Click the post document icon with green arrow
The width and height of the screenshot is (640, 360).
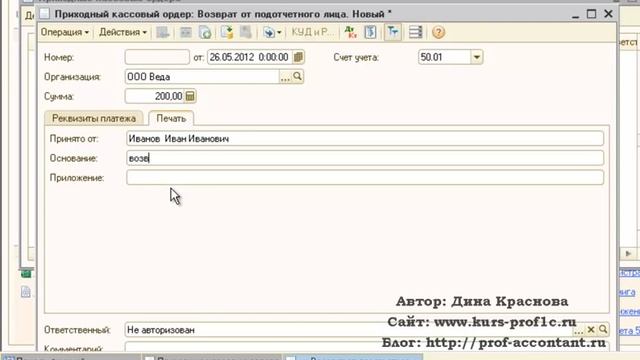pyautogui.click(x=227, y=32)
